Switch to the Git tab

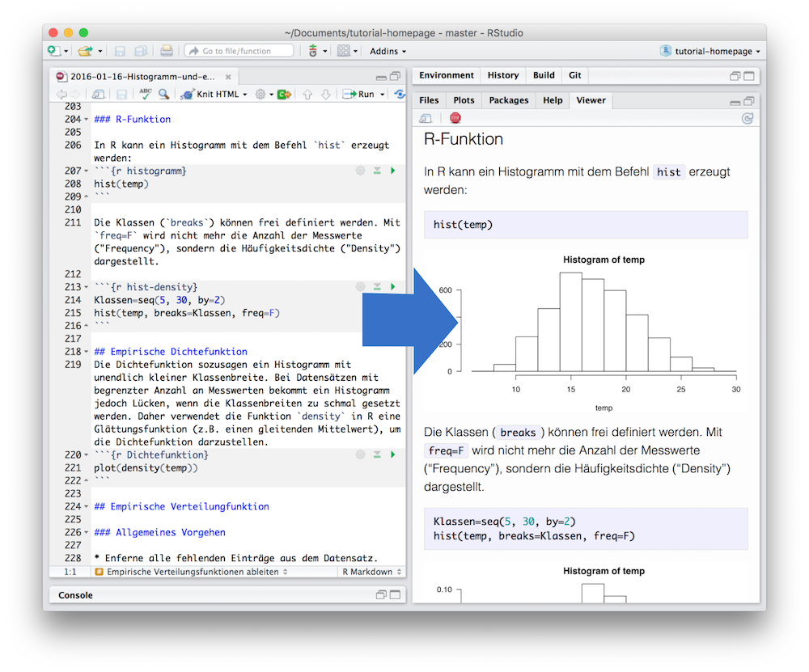coord(574,75)
